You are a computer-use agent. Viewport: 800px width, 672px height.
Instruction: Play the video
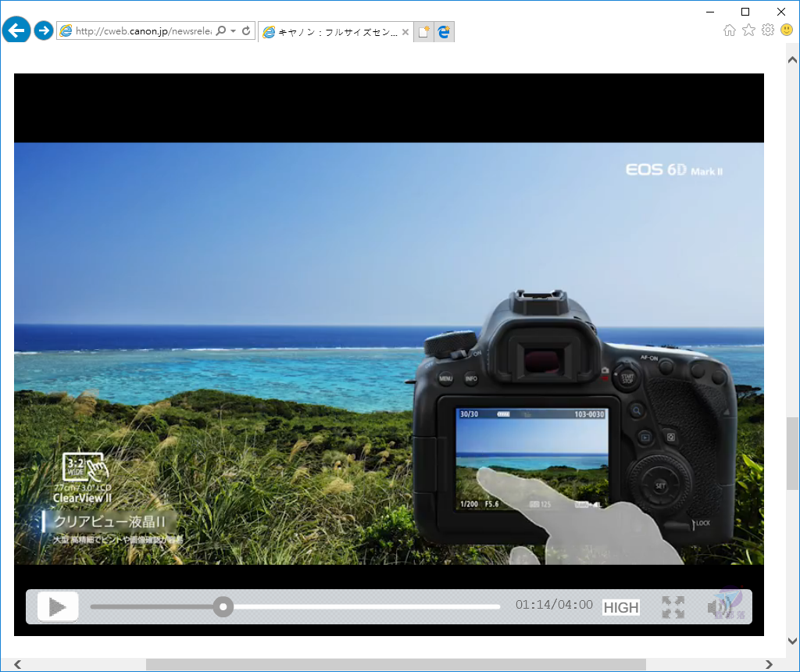pos(58,606)
